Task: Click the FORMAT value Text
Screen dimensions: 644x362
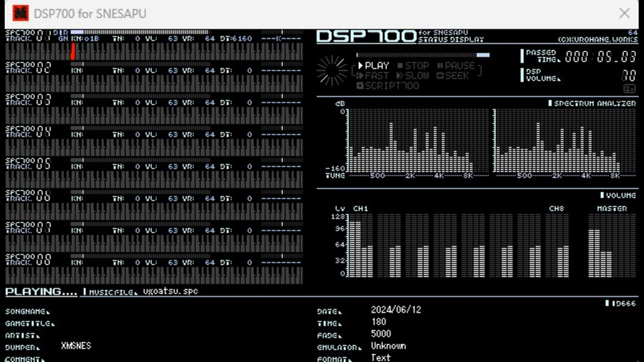Action: pyautogui.click(x=381, y=357)
